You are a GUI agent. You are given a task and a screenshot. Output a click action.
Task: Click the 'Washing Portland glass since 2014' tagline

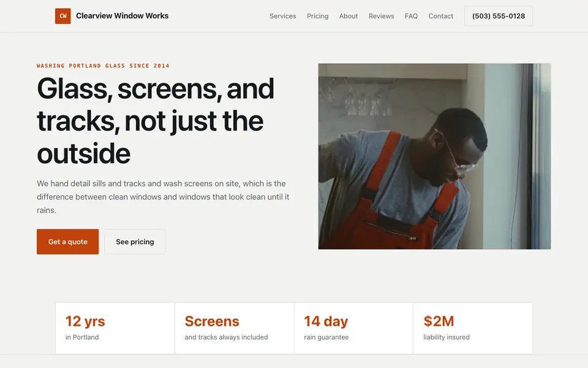coord(103,66)
